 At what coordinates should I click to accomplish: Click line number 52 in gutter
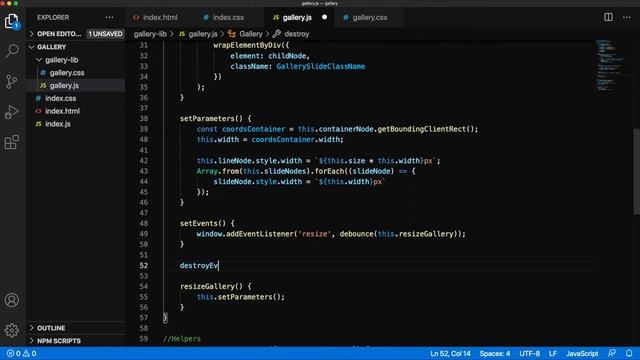144,265
